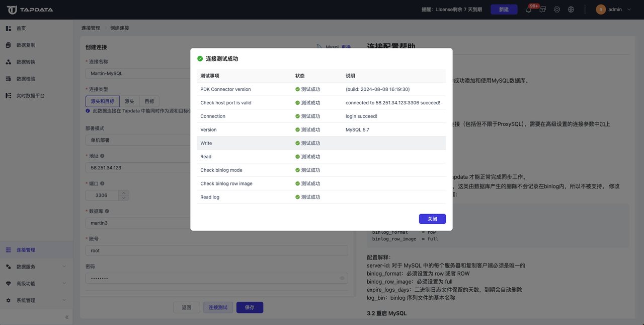Image resolution: width=644 pixels, height=325 pixels.
Task: Click 连接测试 button below the form
Action: pos(218,307)
